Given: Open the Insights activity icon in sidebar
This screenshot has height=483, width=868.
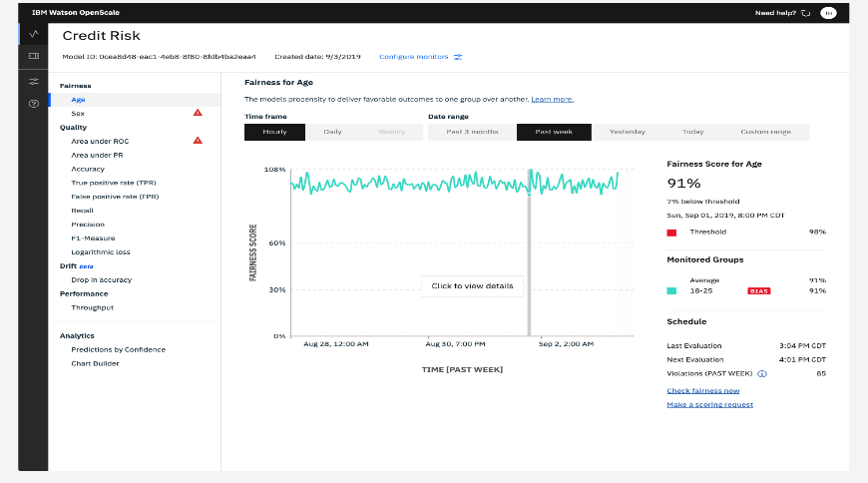Looking at the screenshot, I should pos(34,35).
